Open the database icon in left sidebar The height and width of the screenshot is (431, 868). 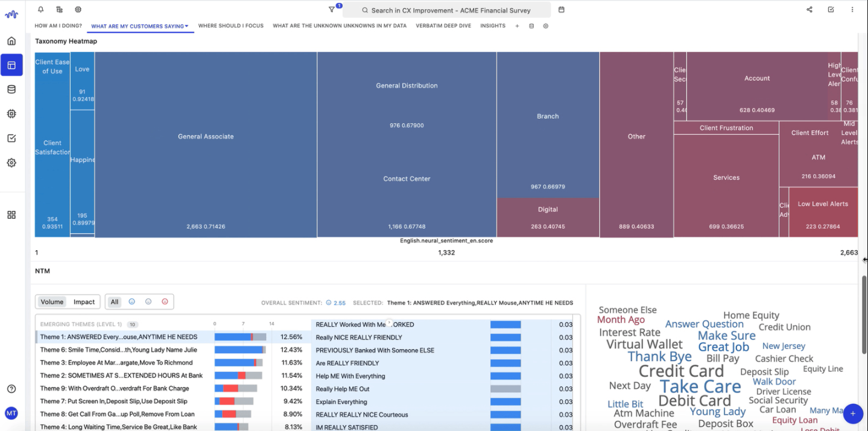(11, 89)
